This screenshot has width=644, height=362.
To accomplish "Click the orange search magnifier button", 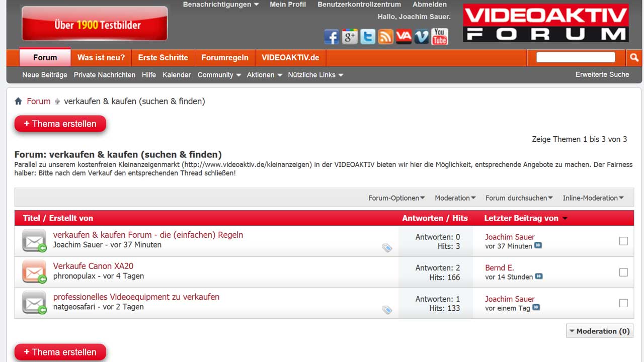I will 634,58.
